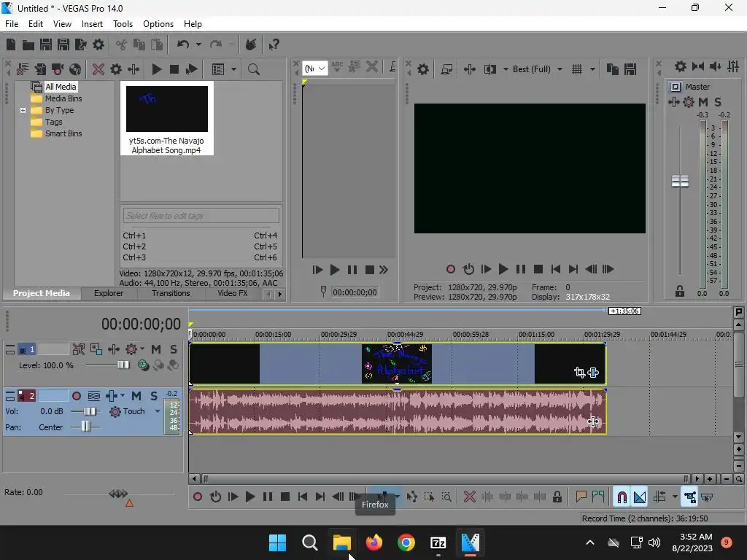Stop playback in Video Preview

(538, 270)
